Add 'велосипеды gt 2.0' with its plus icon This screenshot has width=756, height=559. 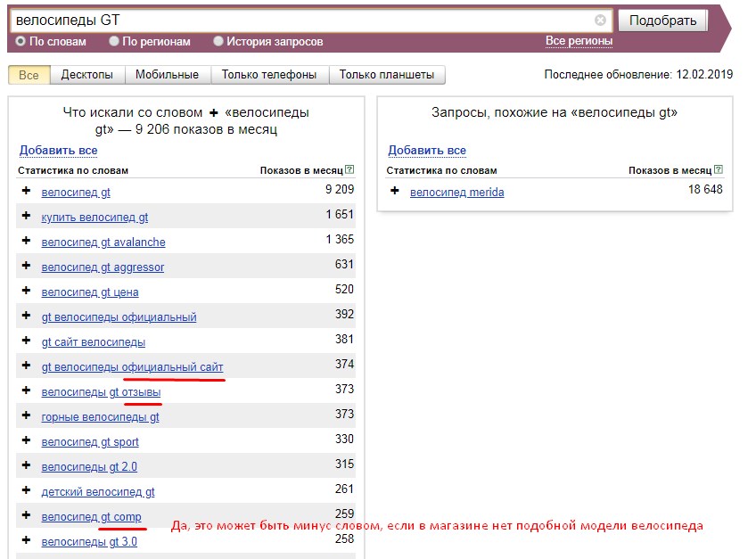26,466
